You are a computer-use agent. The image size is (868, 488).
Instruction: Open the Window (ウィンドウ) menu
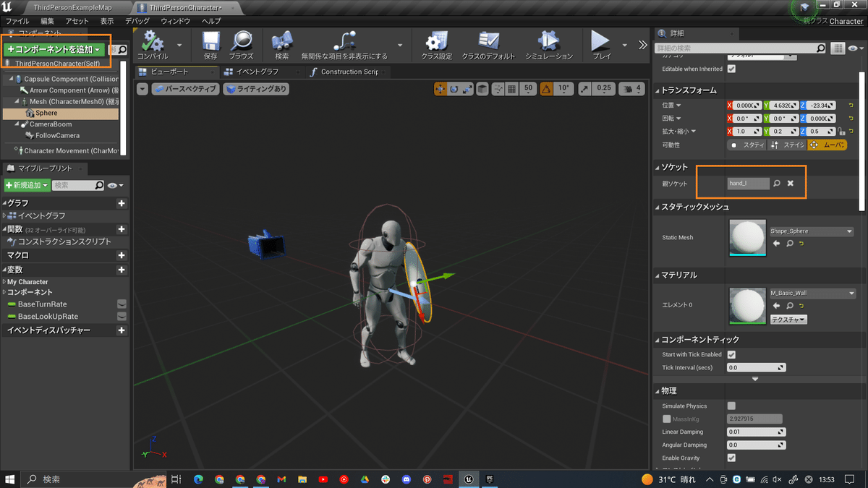click(x=176, y=21)
